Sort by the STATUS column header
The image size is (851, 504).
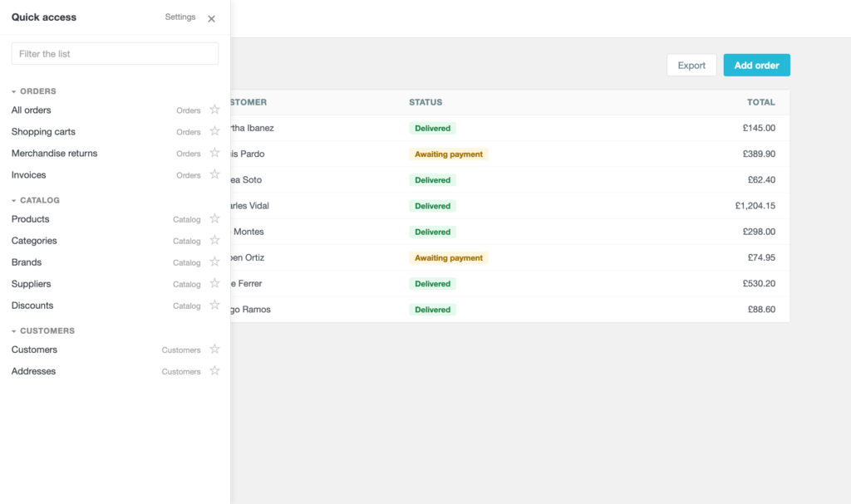[425, 102]
